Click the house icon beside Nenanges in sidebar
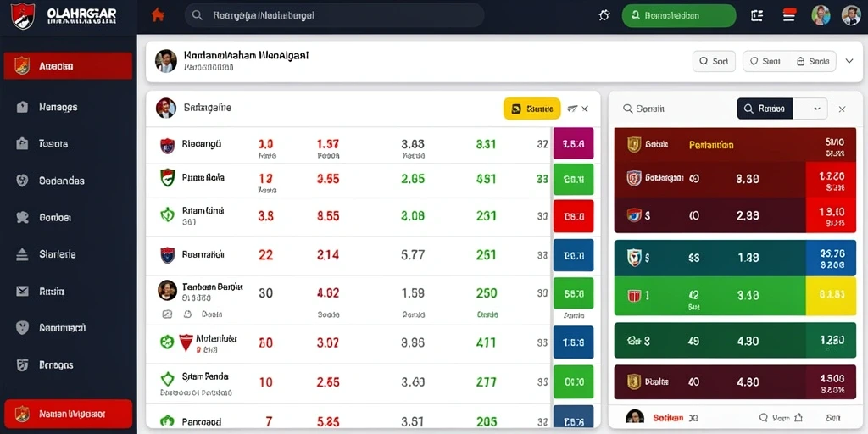This screenshot has width=868, height=434. tap(22, 107)
